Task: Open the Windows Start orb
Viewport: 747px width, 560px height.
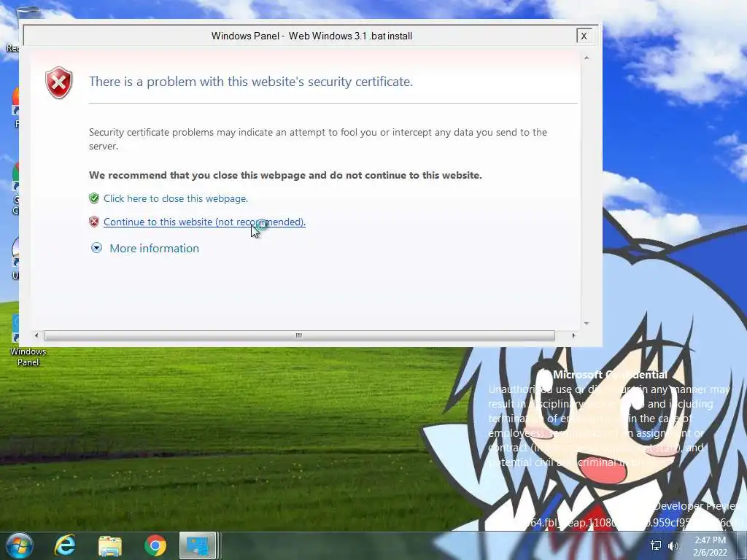Action: pos(20,545)
